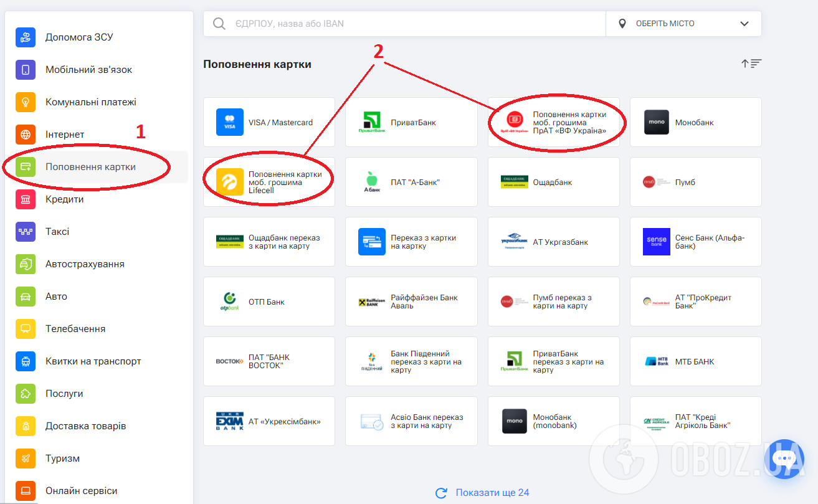Select Монобанк (monobank) card
The image size is (818, 504).
point(554,421)
